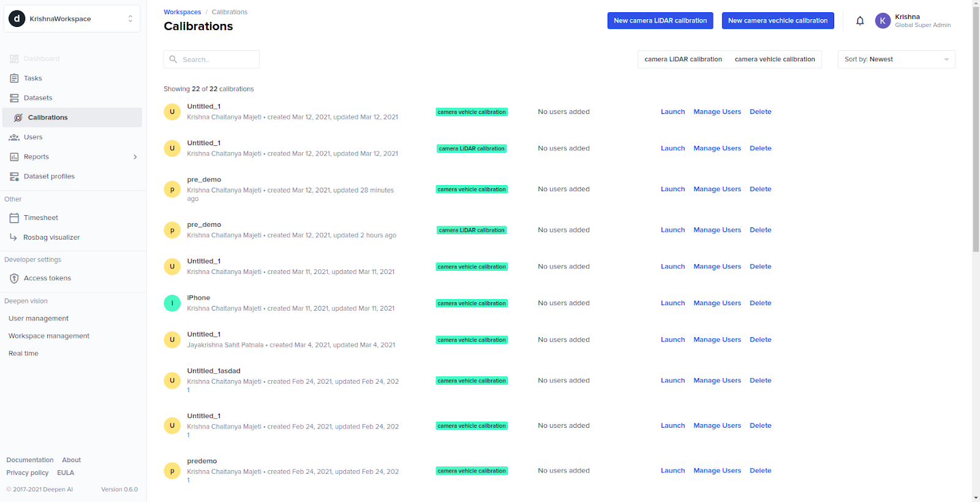Click the Rosbag visualizer arrow icon
This screenshot has width=980, height=502.
13,237
